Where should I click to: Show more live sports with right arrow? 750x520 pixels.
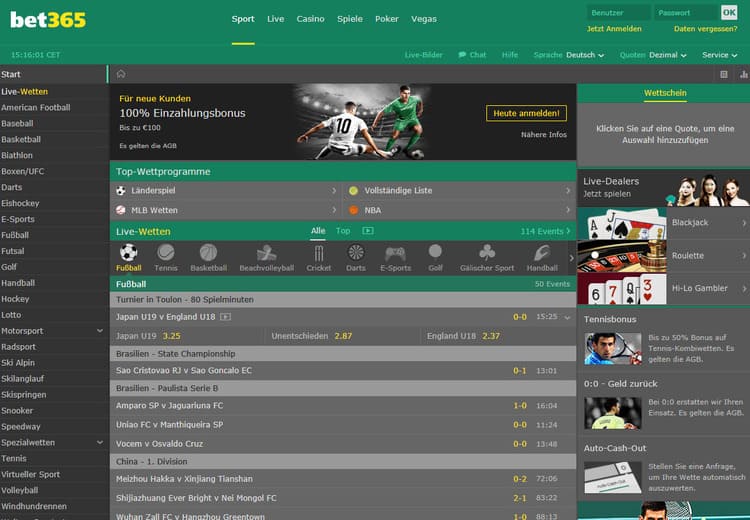[571, 258]
